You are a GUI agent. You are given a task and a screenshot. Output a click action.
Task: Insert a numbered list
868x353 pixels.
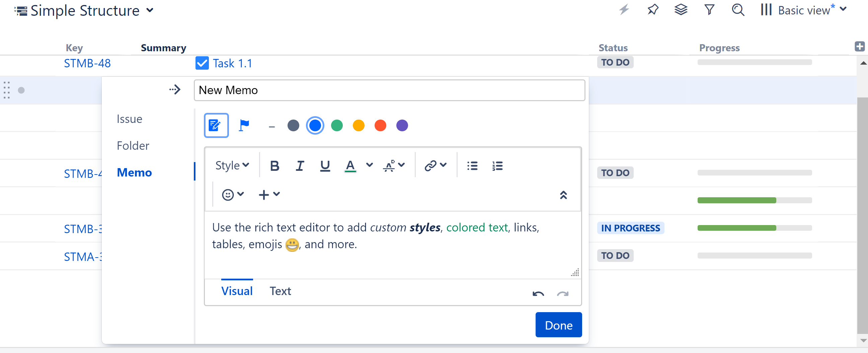[x=497, y=165]
